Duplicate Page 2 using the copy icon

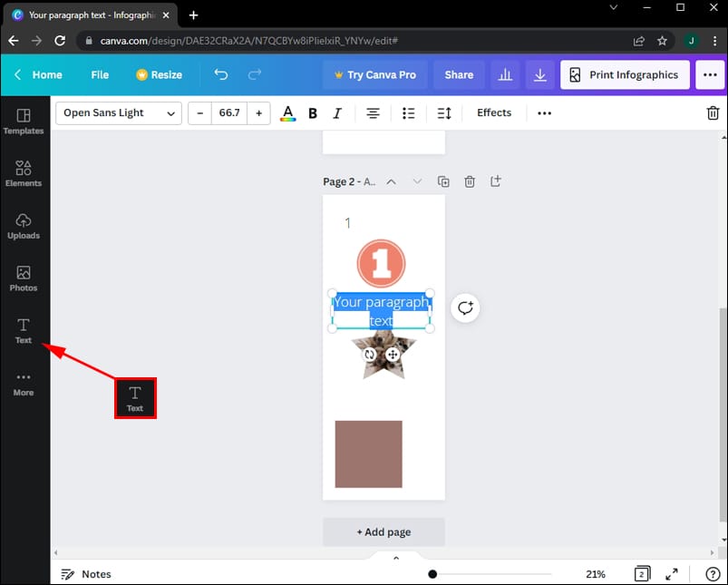click(x=443, y=181)
